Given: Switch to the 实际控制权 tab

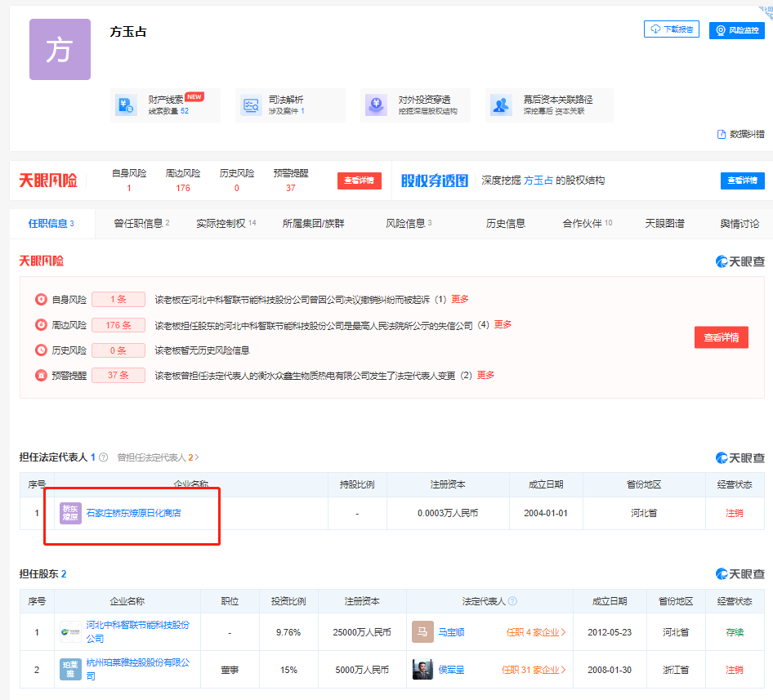Looking at the screenshot, I should (x=226, y=223).
